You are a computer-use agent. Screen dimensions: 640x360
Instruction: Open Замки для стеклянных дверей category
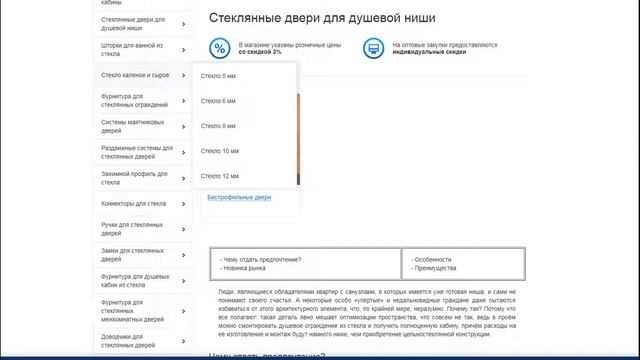[x=132, y=255]
